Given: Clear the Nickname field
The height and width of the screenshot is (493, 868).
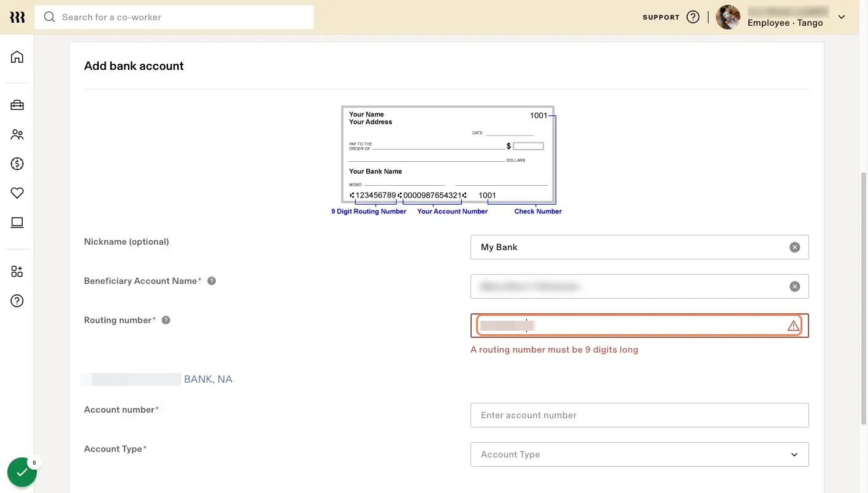Looking at the screenshot, I should [794, 247].
